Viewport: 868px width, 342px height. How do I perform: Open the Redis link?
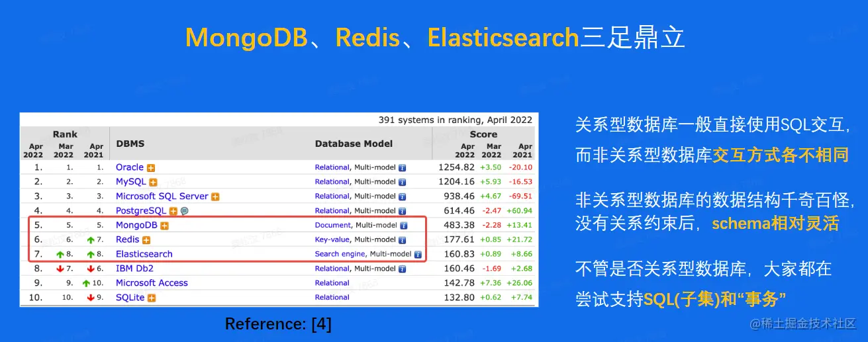[128, 240]
